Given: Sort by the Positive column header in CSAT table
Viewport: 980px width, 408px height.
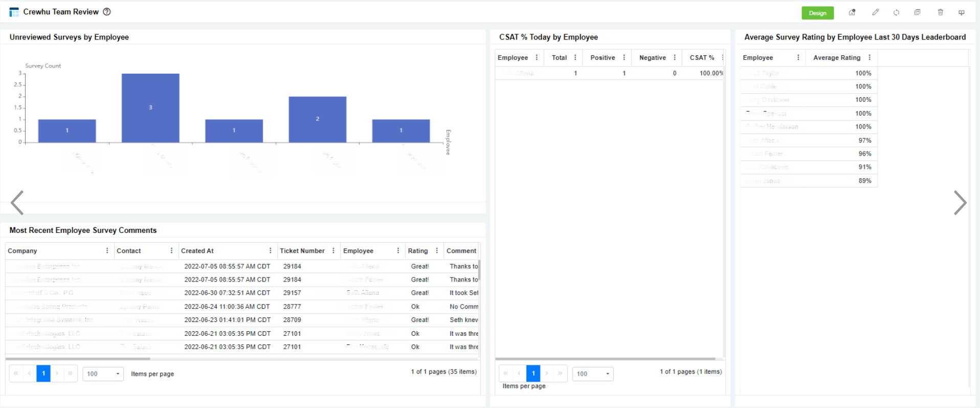Looking at the screenshot, I should pos(602,58).
